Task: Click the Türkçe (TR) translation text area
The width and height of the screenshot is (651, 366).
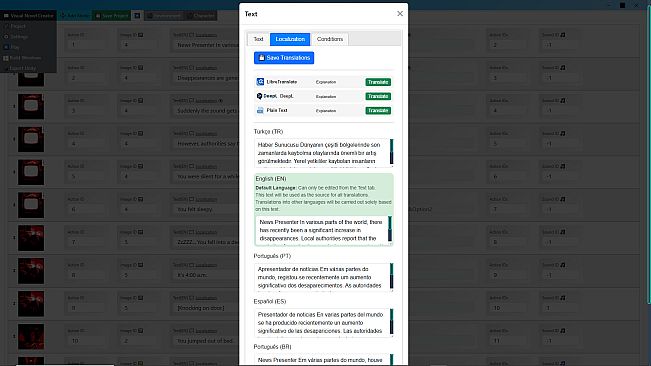Action: 322,152
